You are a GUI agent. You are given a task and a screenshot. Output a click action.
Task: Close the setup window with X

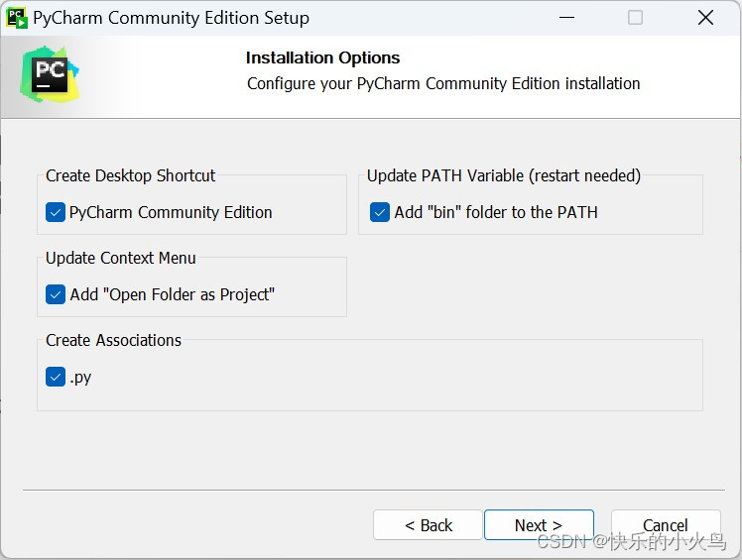pos(705,18)
